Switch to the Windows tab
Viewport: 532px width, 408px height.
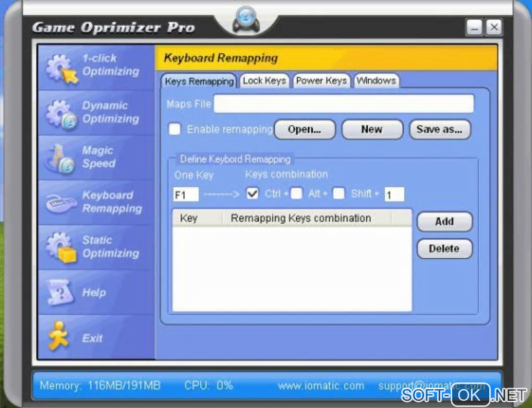pyautogui.click(x=376, y=81)
